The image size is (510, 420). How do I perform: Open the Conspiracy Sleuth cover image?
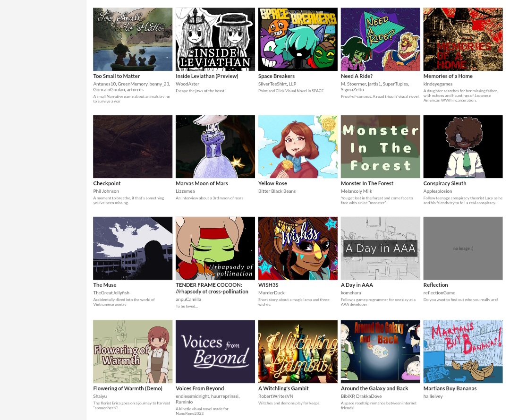tap(463, 147)
